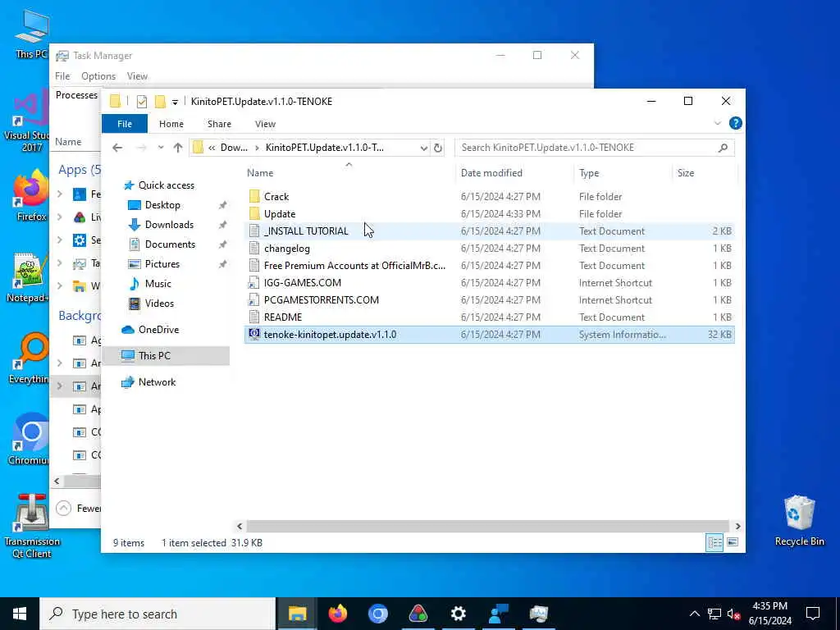Select Videos in navigation pane
The width and height of the screenshot is (840, 630).
click(159, 304)
